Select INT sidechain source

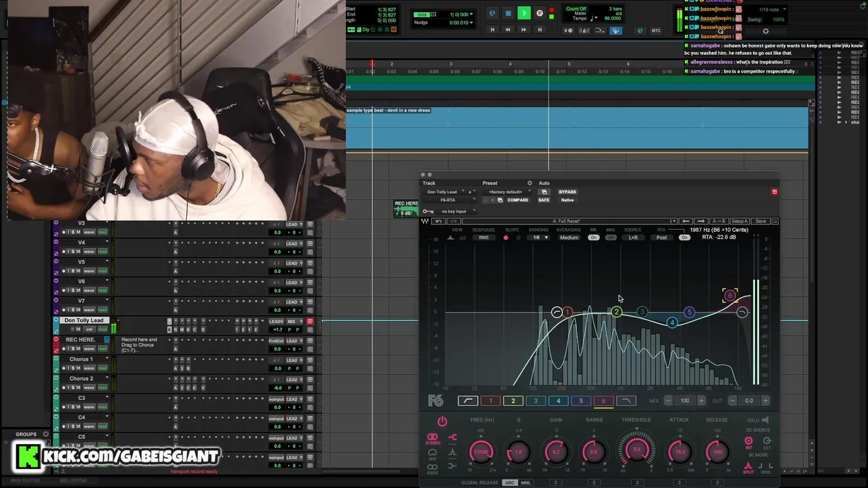tap(749, 443)
